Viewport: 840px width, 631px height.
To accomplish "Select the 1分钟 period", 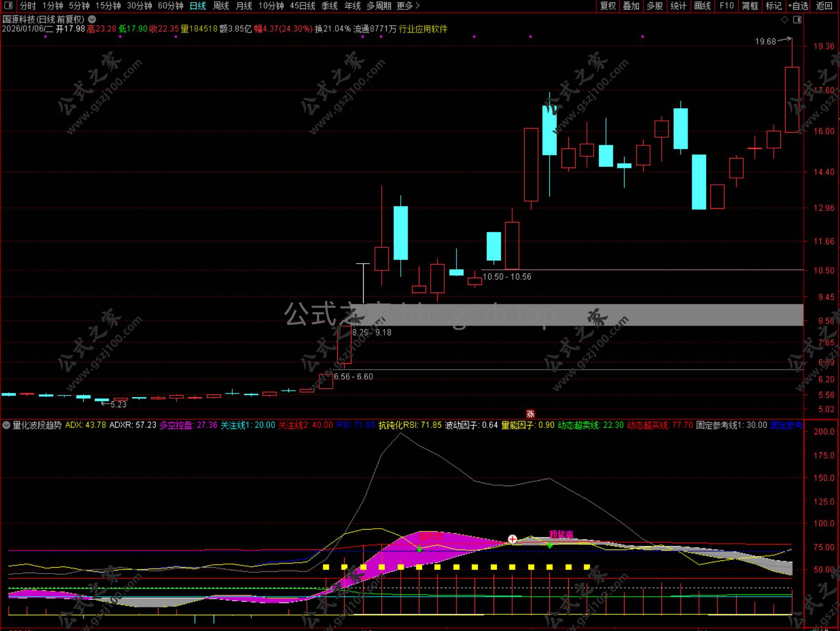I will coord(53,6).
